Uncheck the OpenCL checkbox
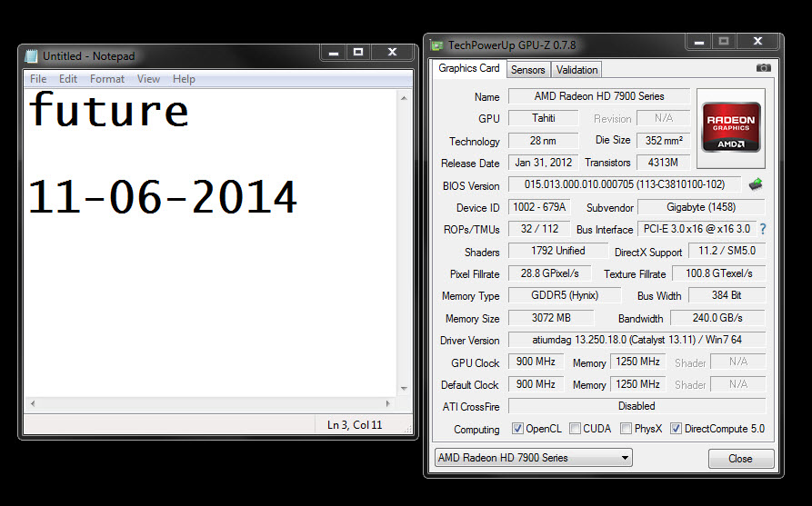Screen dimensions: 812x506 click(x=516, y=429)
